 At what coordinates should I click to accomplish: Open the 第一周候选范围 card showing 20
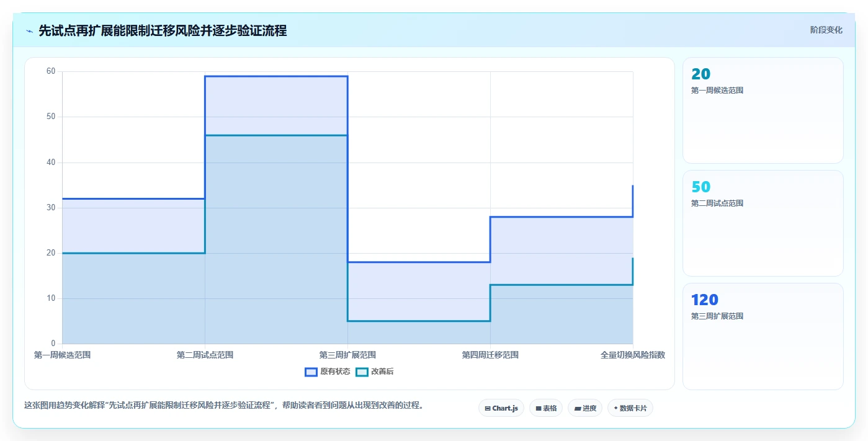point(763,110)
